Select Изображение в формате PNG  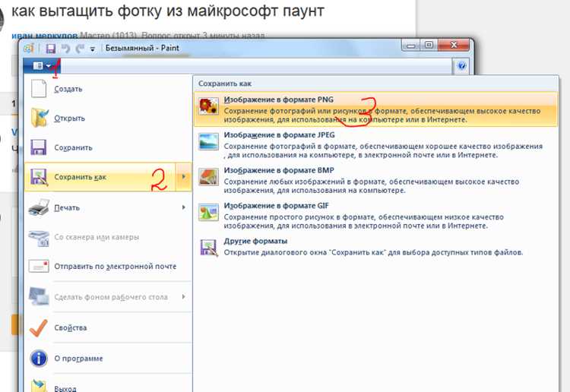(x=376, y=109)
